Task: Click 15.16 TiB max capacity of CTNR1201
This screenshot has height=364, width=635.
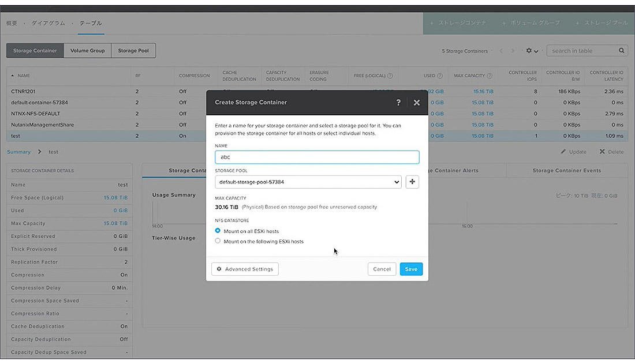Action: [x=483, y=92]
